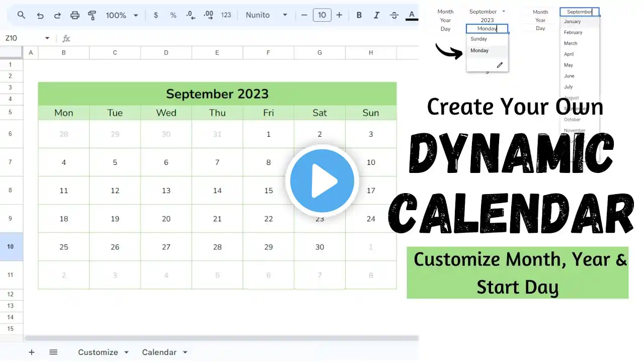
Task: Select row 6 header
Action: pos(11,134)
